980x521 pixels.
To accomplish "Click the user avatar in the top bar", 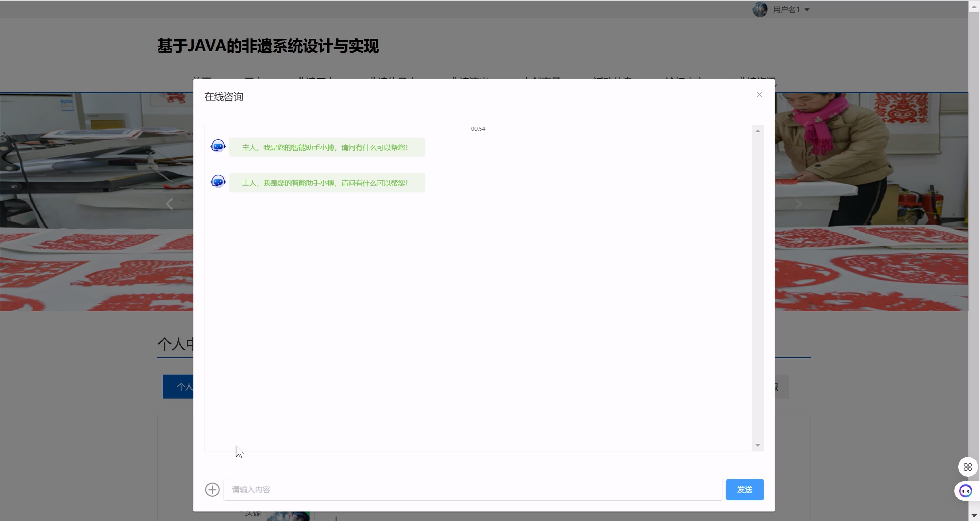I will point(760,10).
